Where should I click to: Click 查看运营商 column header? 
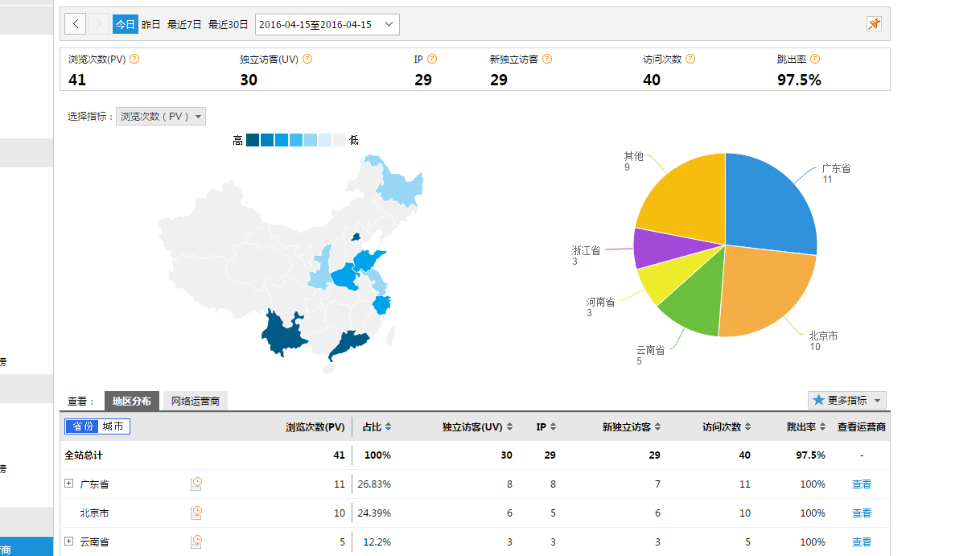(862, 427)
